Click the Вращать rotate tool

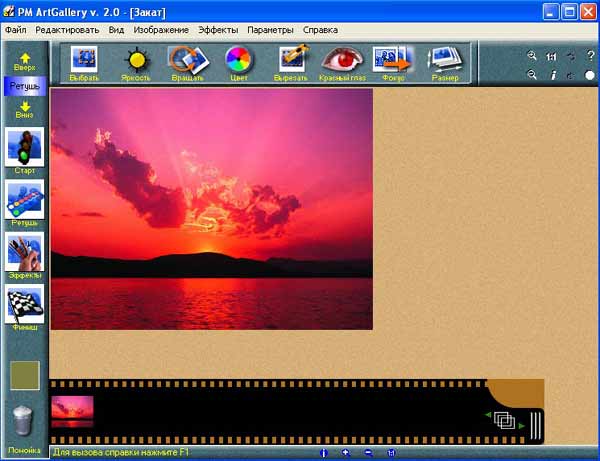pos(185,62)
